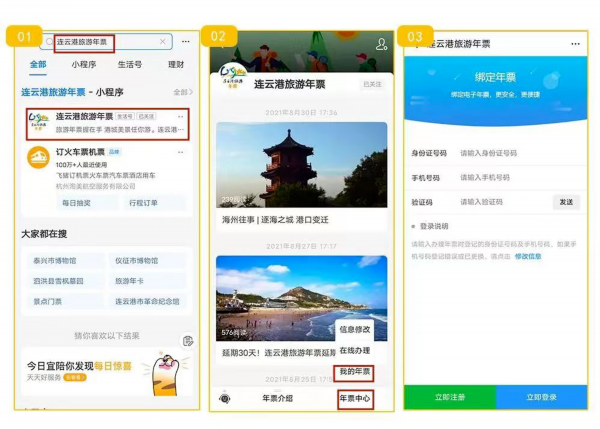Image resolution: width=600 pixels, height=429 pixels.
Task: Select the 泗洪县雪枫墓园 trending search
Action: (x=65, y=281)
